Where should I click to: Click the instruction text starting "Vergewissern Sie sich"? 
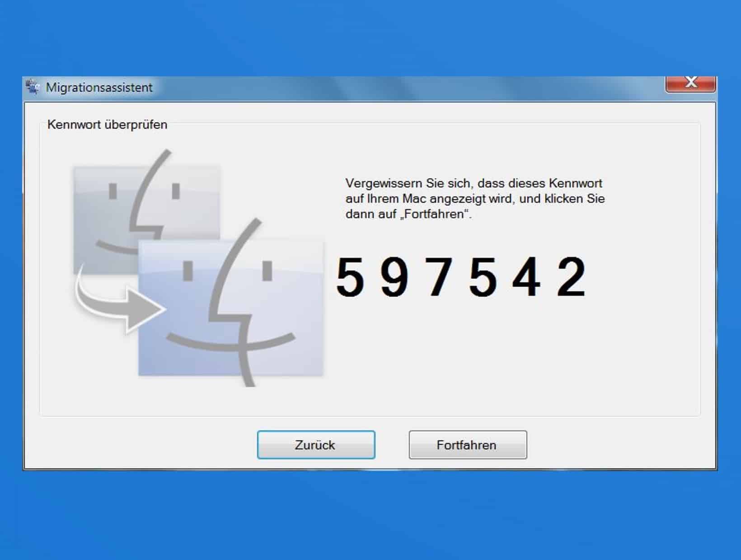point(475,199)
